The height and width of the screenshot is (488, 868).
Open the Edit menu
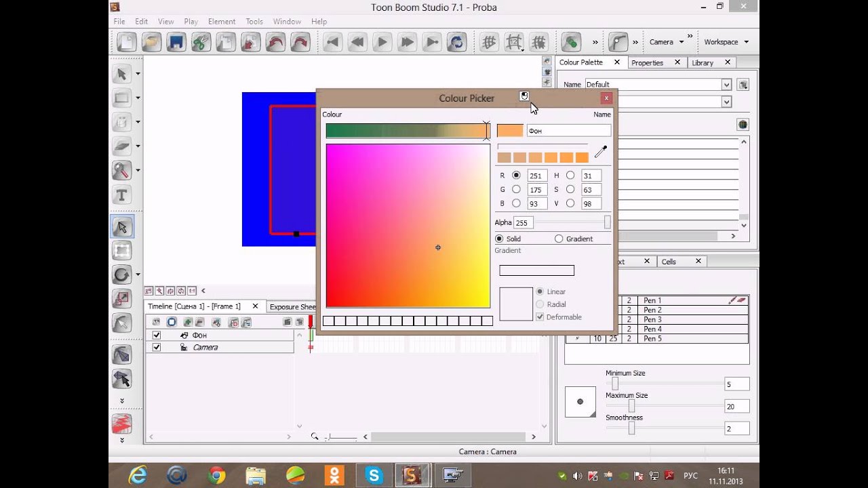point(141,22)
